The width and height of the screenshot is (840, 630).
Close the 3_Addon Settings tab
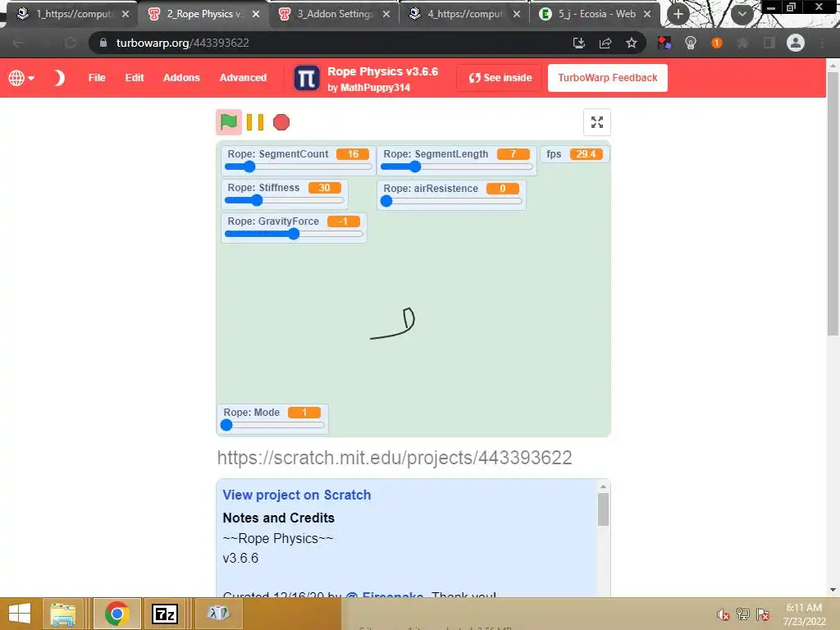coord(386,14)
